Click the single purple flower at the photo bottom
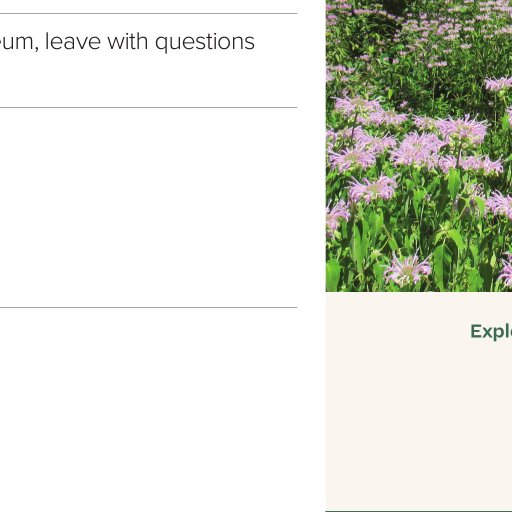The width and height of the screenshot is (512, 512). [407, 269]
